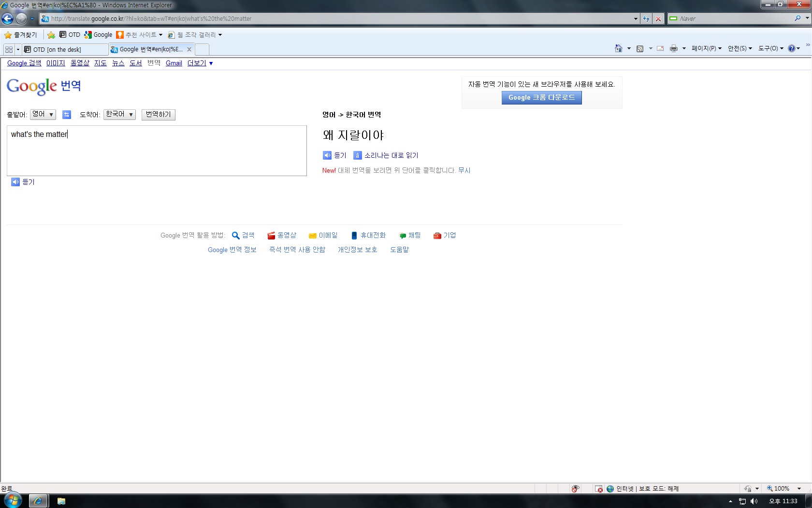Click the 번역하기 translate button
The image size is (812, 508).
pyautogui.click(x=159, y=115)
